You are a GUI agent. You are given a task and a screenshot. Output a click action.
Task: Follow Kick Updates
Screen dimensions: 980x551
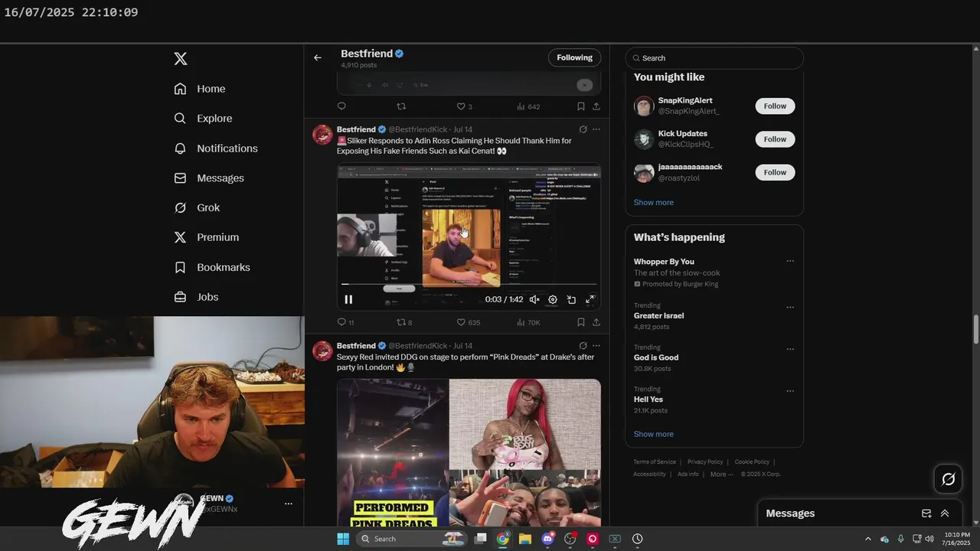point(775,139)
